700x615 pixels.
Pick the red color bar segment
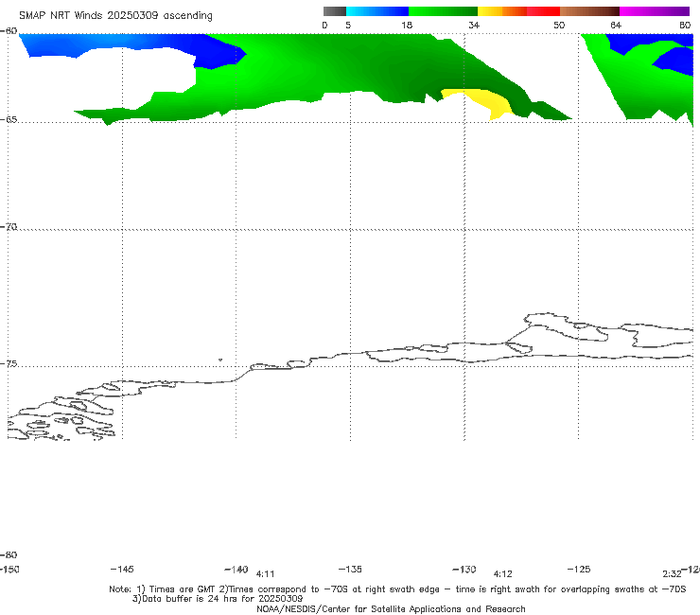543,11
